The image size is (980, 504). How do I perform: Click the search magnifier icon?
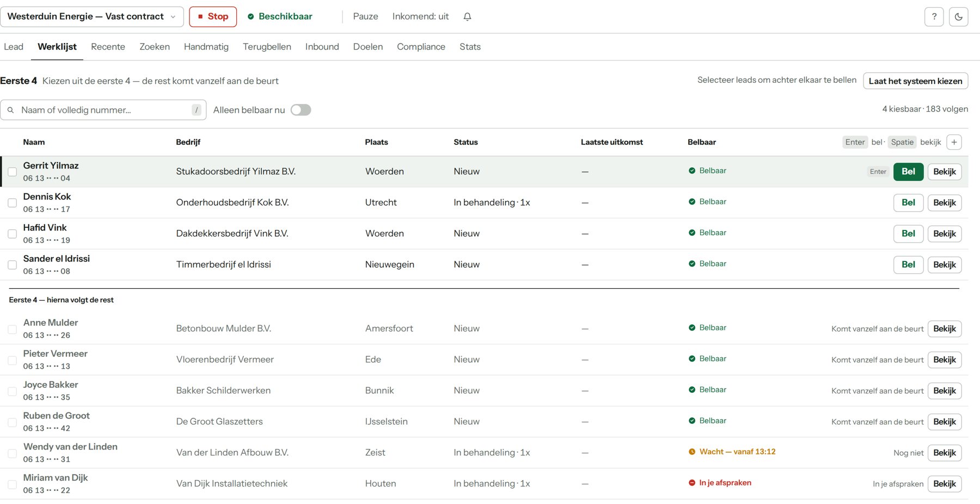click(x=10, y=110)
